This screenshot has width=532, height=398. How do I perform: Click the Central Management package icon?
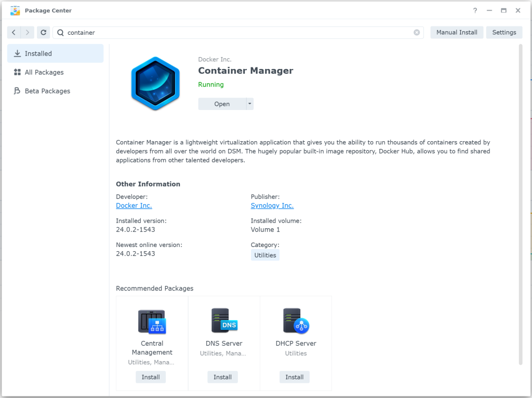[x=152, y=321]
